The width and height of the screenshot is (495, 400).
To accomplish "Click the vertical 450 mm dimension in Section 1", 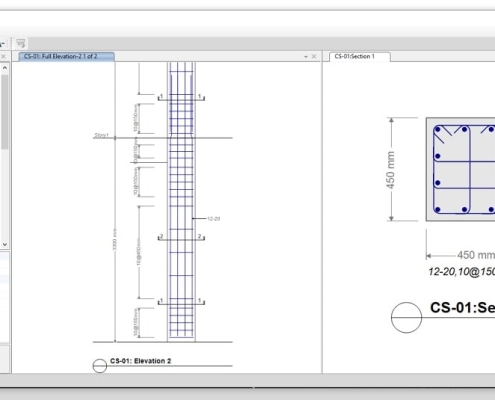I will tap(390, 170).
